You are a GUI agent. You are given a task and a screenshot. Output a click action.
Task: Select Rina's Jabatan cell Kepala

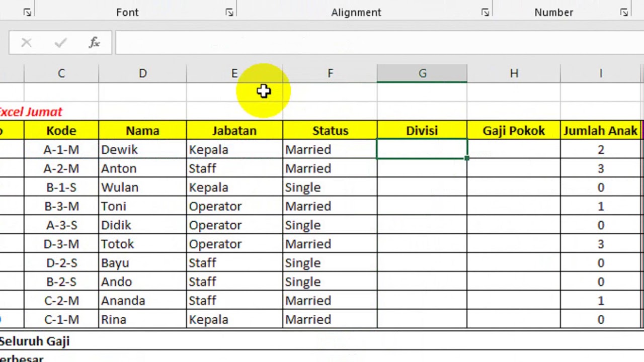coord(234,320)
